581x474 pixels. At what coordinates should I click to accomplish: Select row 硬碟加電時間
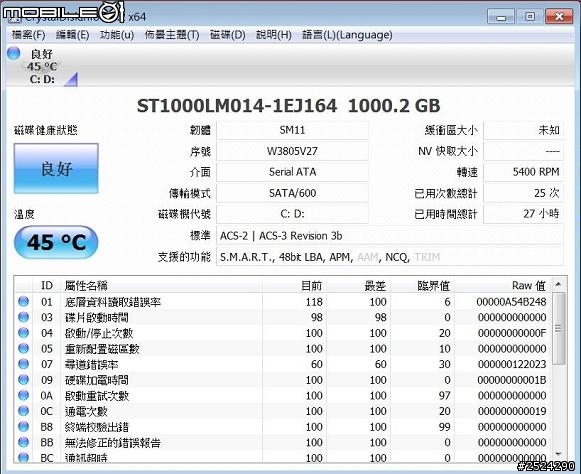pyautogui.click(x=283, y=380)
